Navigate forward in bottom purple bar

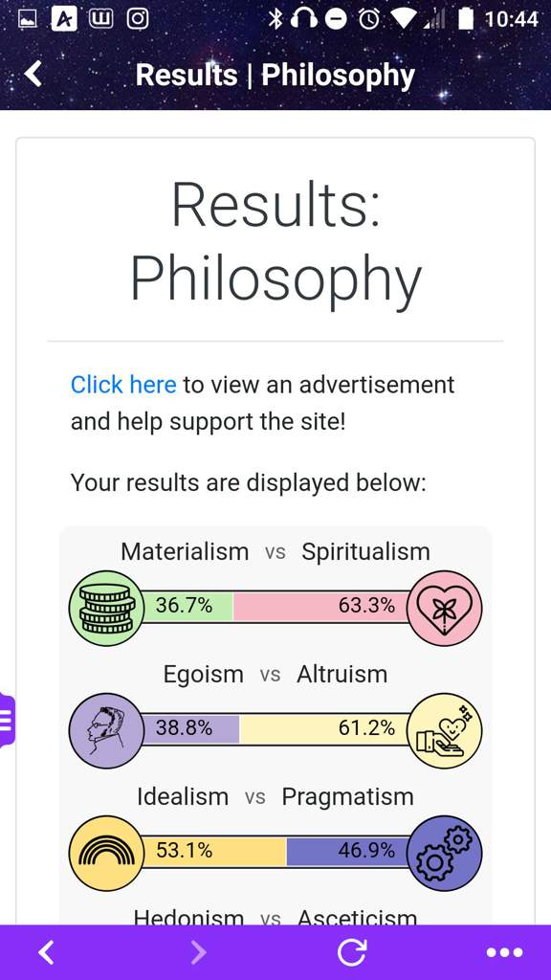(x=199, y=952)
